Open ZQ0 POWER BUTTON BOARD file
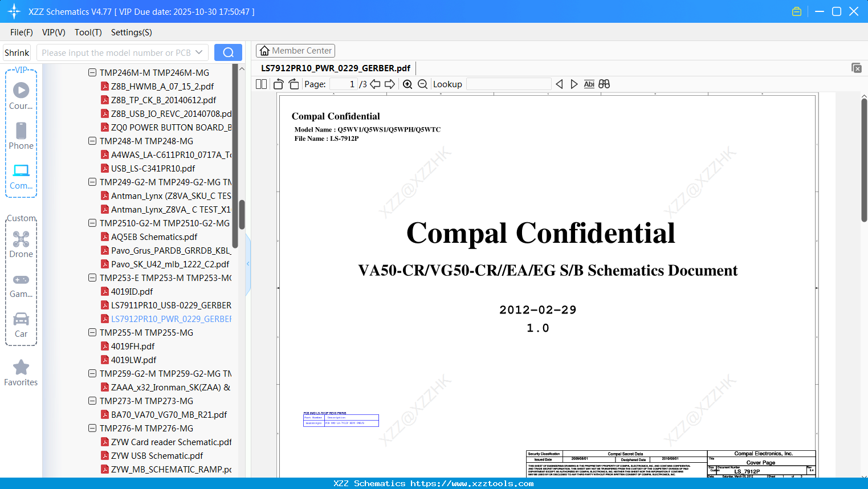868x489 pixels. click(x=166, y=128)
